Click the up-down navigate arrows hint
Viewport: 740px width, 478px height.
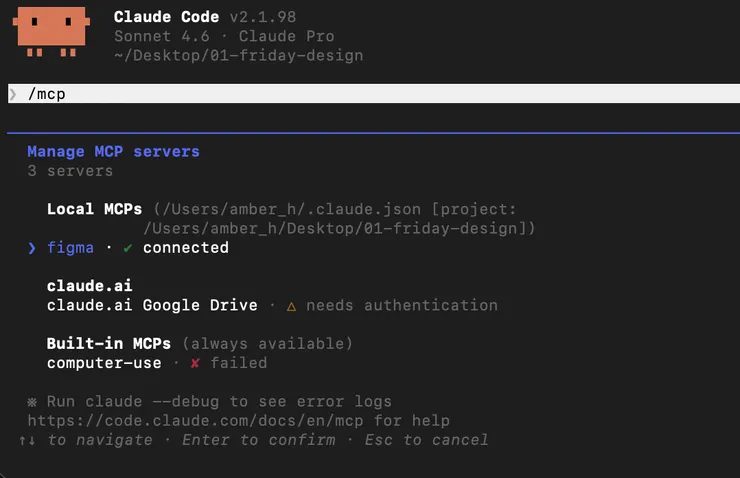pyautogui.click(x=27, y=440)
